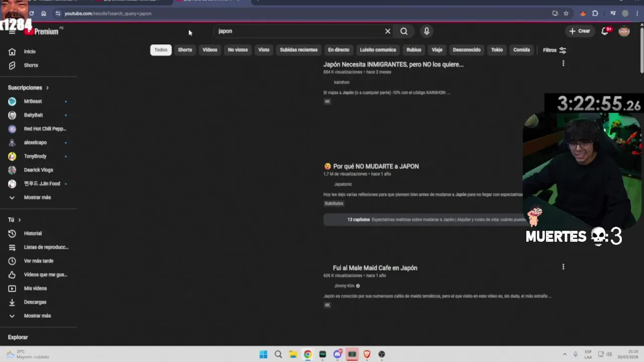The height and width of the screenshot is (362, 644).
Task: Reload the page with the browser refresh icon
Action: pyautogui.click(x=31, y=14)
